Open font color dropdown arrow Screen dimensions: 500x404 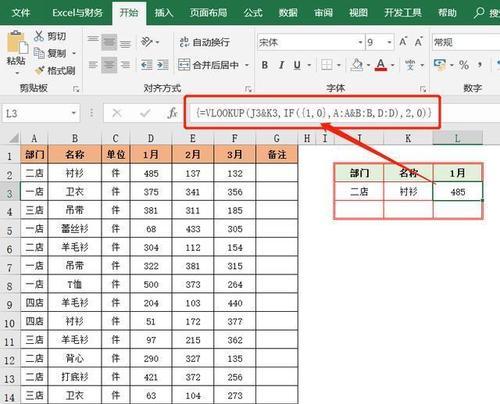pos(392,65)
